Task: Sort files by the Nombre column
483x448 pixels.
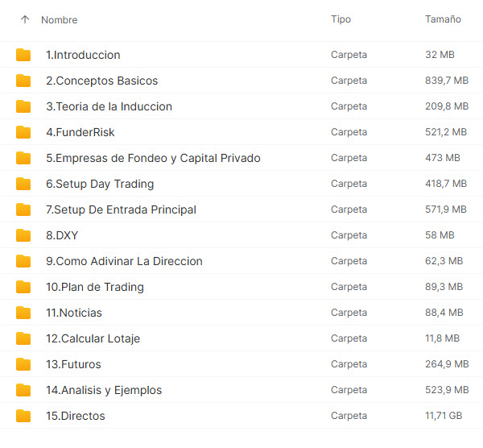Action: point(59,19)
